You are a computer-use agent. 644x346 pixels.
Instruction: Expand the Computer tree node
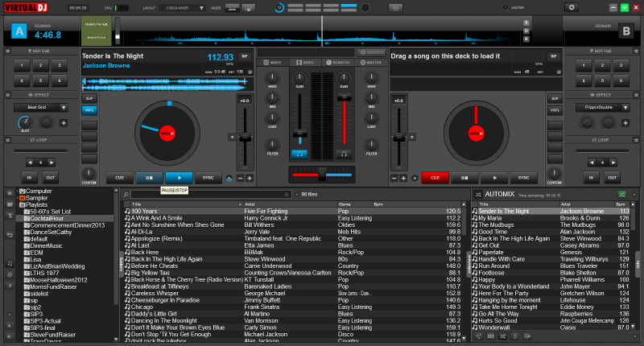[18, 192]
